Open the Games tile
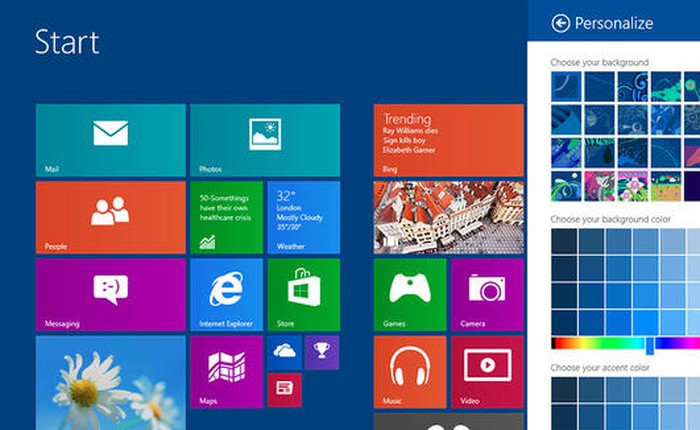Image resolution: width=700 pixels, height=430 pixels. pos(410,295)
